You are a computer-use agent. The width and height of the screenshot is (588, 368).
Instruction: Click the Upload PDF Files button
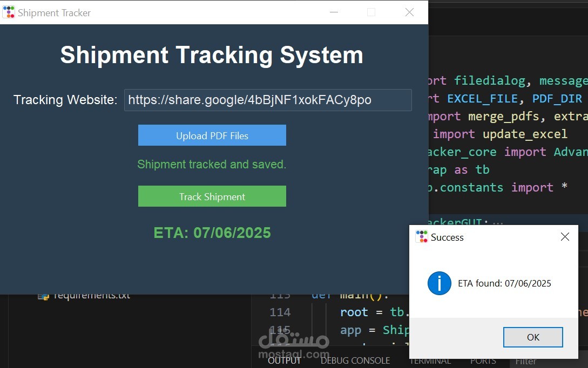pyautogui.click(x=212, y=135)
